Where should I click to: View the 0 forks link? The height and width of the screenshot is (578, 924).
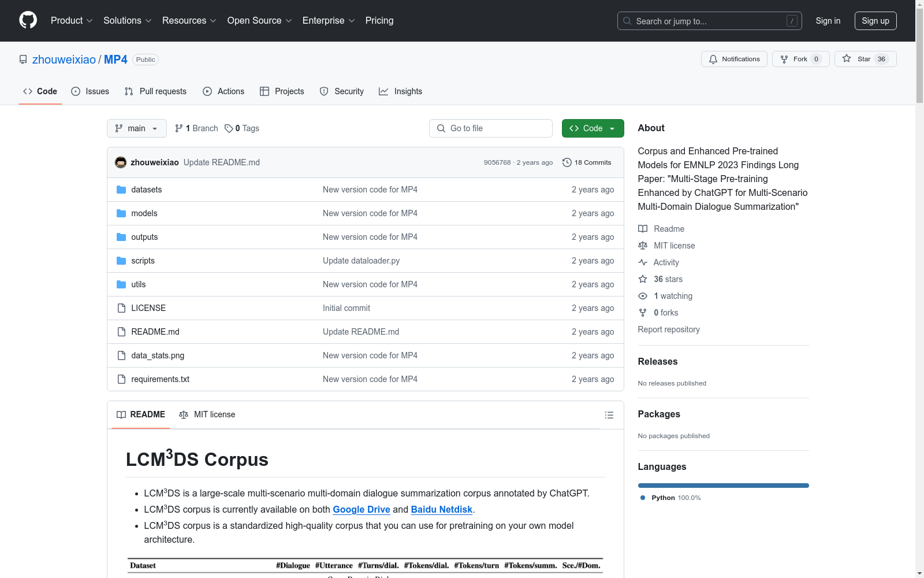pyautogui.click(x=658, y=313)
